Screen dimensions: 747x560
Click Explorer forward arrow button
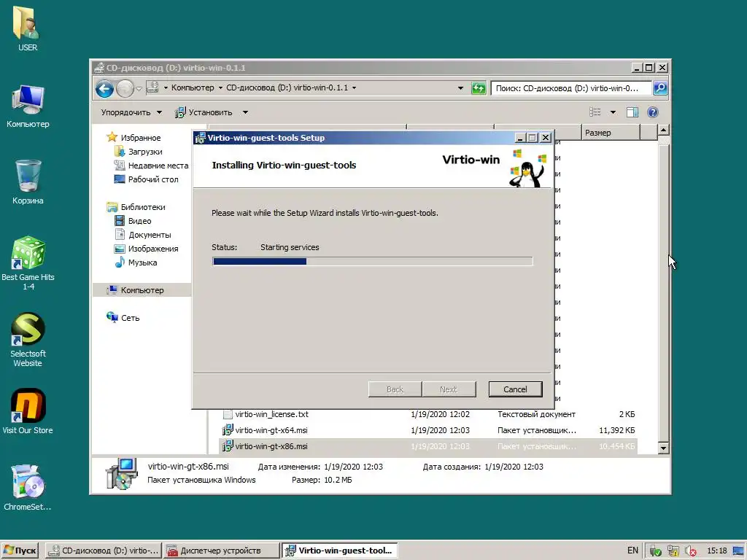(x=125, y=88)
